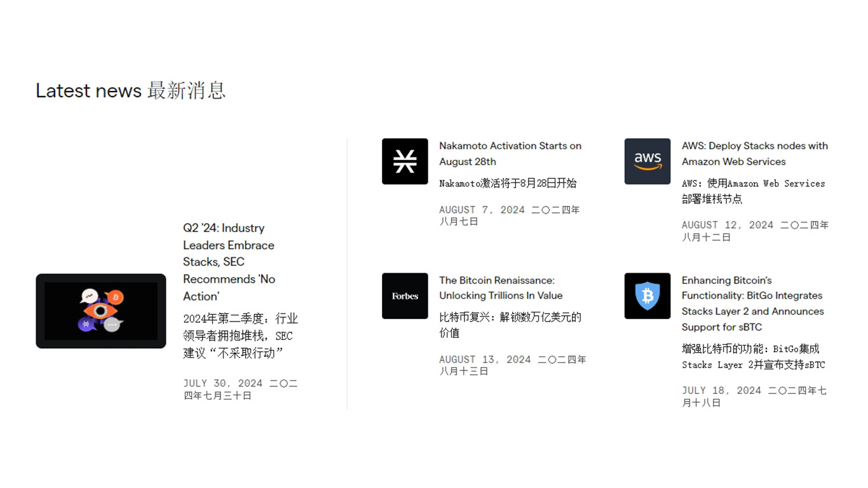Click the Forbes logo icon

(405, 296)
